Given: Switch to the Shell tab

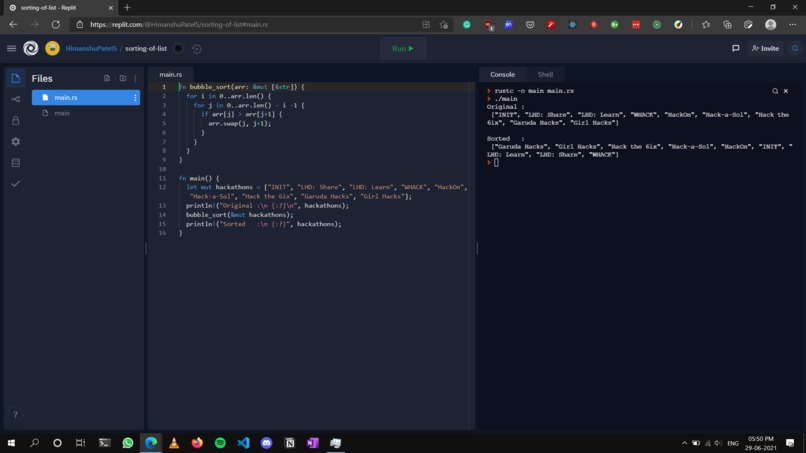Looking at the screenshot, I should (545, 74).
